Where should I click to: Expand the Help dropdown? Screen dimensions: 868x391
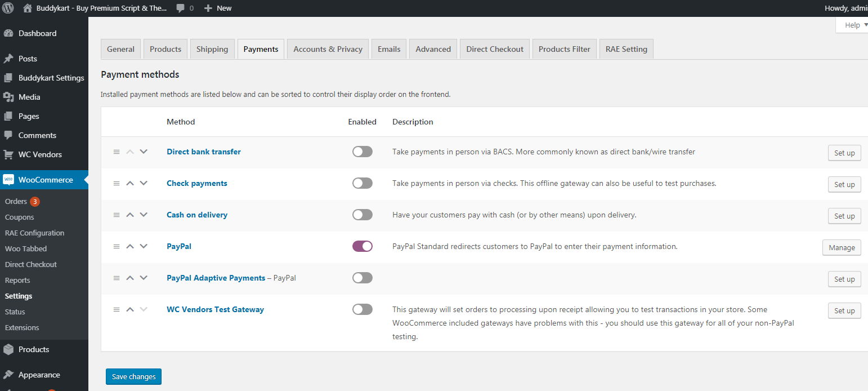tap(853, 25)
